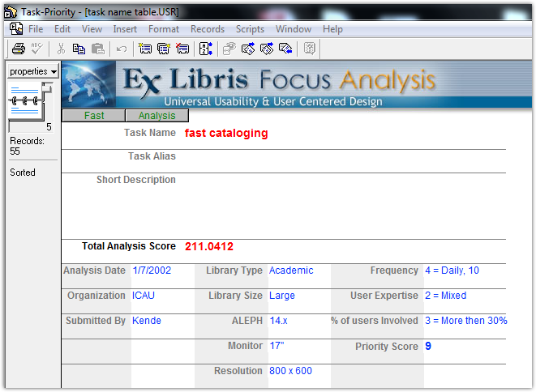Click the Task-Priority title bar icon
The width and height of the screenshot is (536, 392).
point(11,12)
